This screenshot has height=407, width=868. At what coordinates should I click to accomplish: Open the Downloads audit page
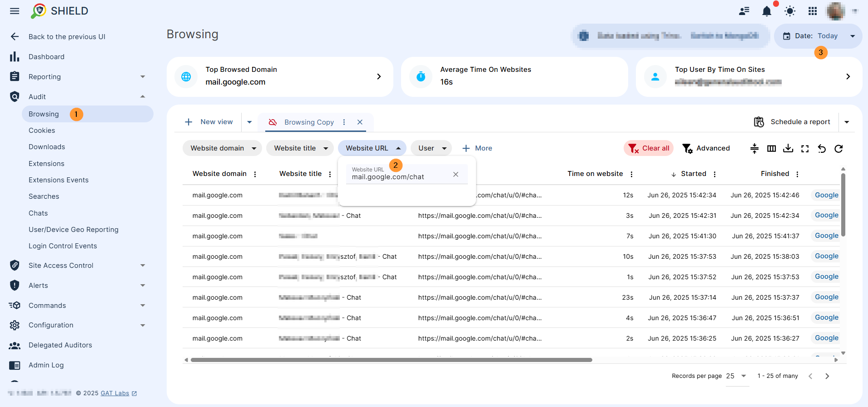tap(47, 147)
